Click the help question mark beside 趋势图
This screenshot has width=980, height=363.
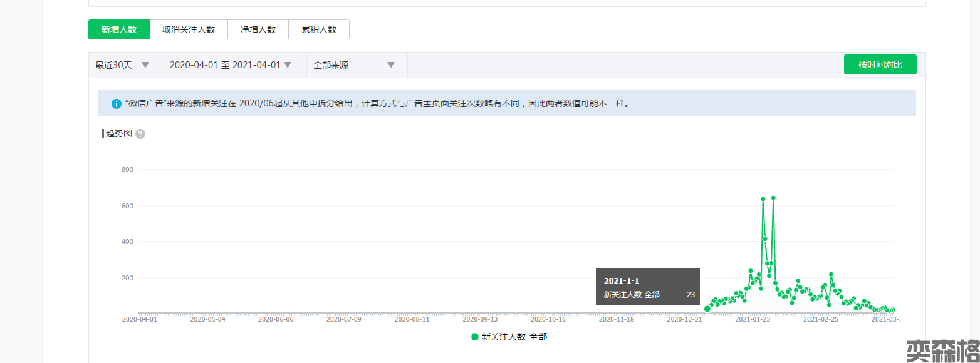pos(140,134)
